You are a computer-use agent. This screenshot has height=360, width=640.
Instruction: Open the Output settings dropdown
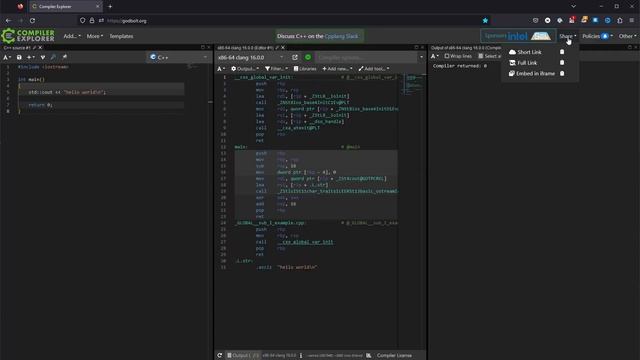(x=245, y=69)
